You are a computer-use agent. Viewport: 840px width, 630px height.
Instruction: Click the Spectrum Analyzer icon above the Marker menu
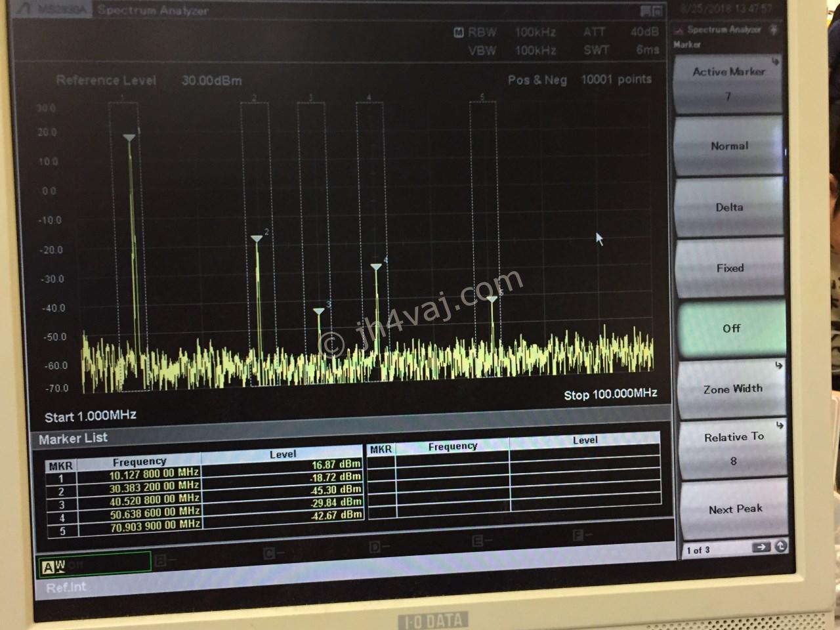(680, 30)
